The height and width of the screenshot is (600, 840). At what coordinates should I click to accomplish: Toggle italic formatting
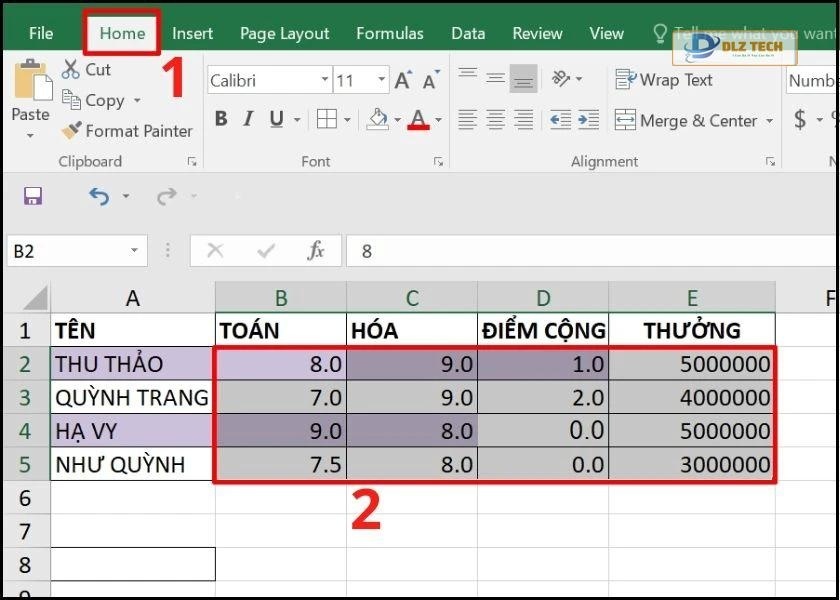click(247, 118)
